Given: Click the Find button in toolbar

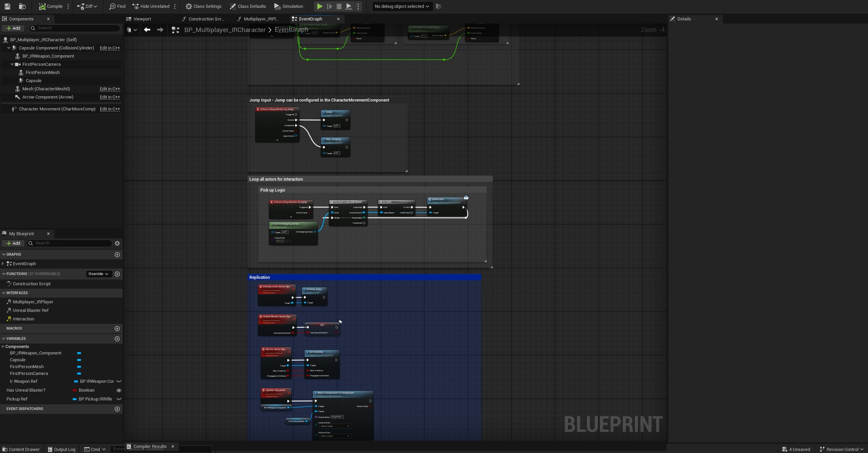Looking at the screenshot, I should (117, 6).
